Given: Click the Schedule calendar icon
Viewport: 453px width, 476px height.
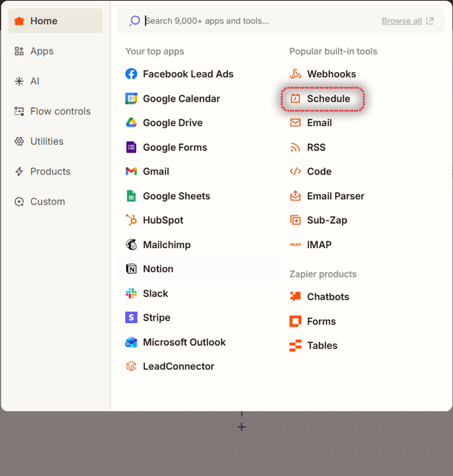Looking at the screenshot, I should pos(295,99).
